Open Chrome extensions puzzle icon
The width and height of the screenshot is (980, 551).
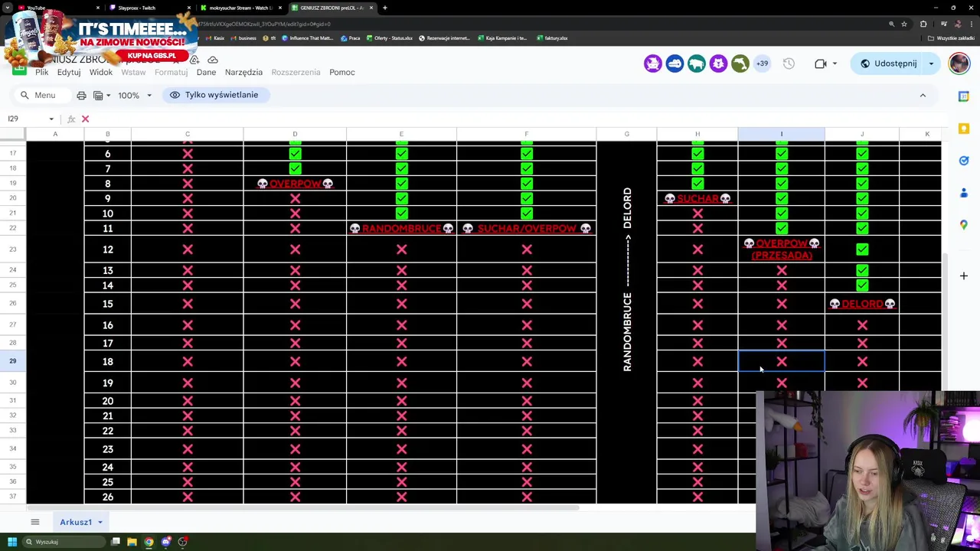(x=923, y=24)
